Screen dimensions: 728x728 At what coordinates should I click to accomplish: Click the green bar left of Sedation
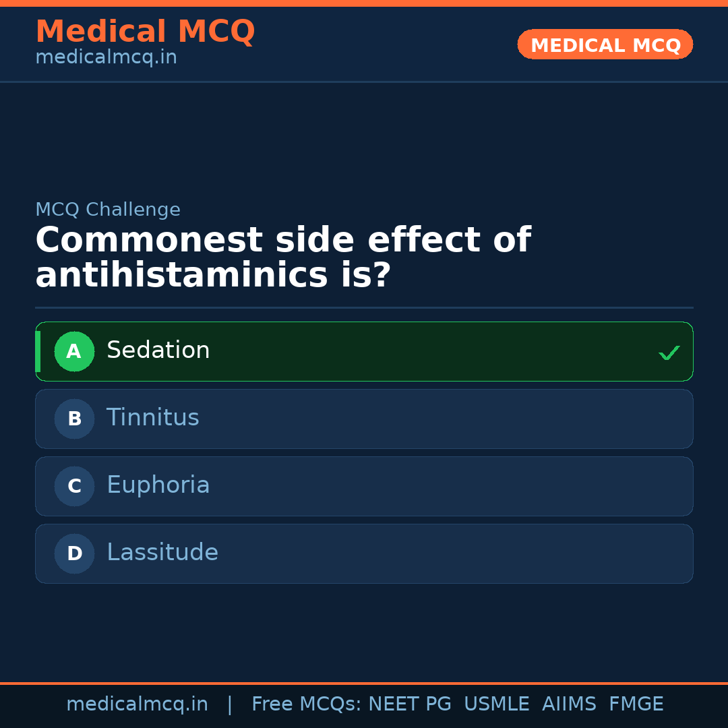click(x=38, y=351)
